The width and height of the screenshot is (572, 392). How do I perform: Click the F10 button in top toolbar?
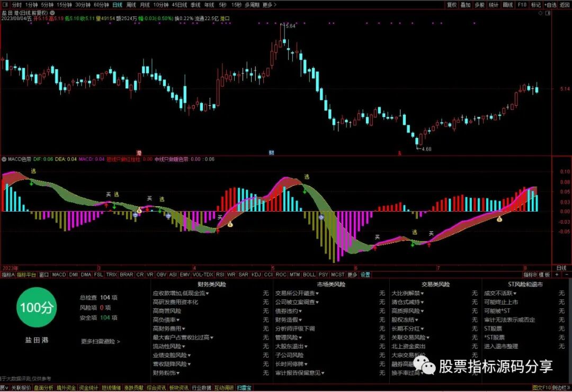(522, 5)
